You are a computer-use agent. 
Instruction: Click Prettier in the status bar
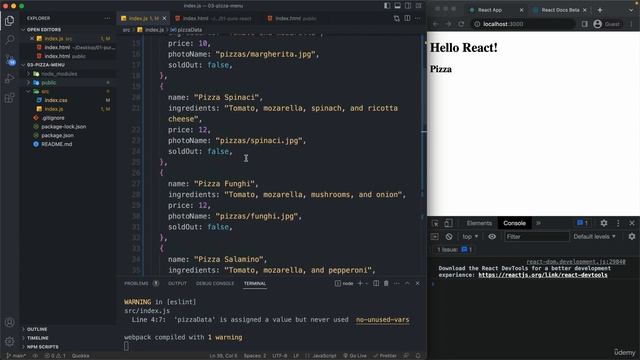(384, 356)
